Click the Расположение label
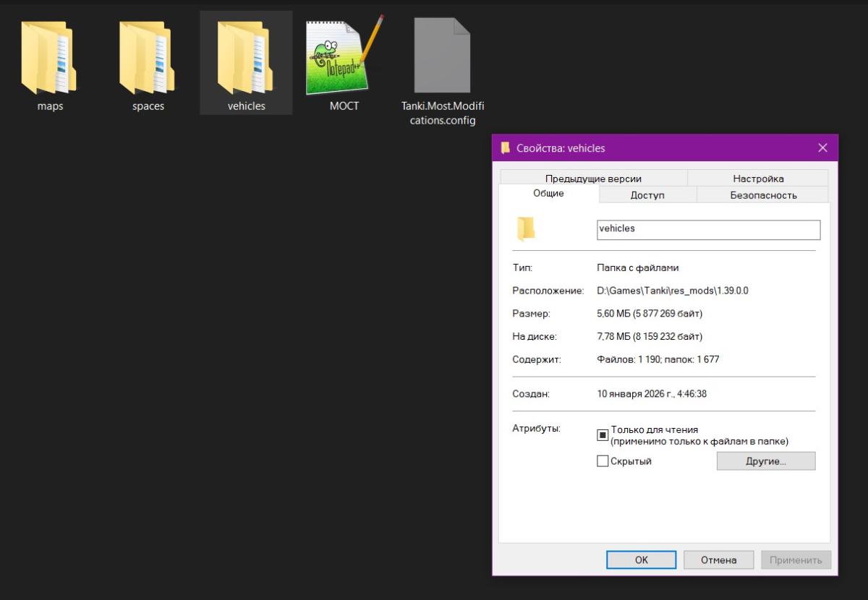 [x=548, y=291]
